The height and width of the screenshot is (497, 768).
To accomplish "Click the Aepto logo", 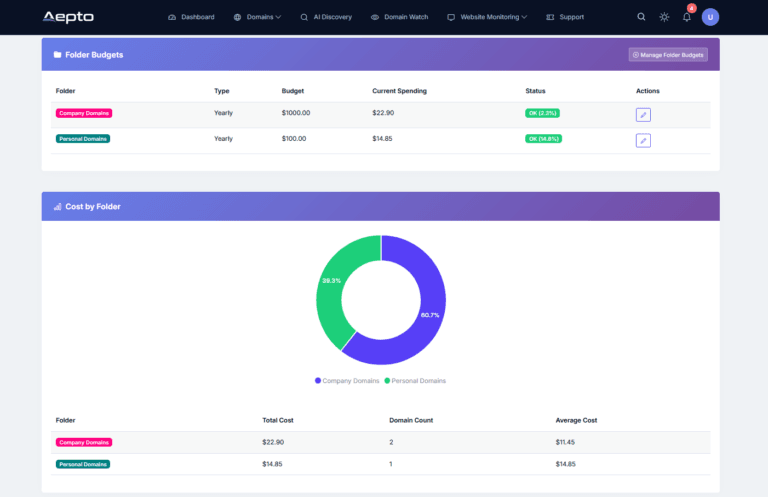I will click(68, 17).
